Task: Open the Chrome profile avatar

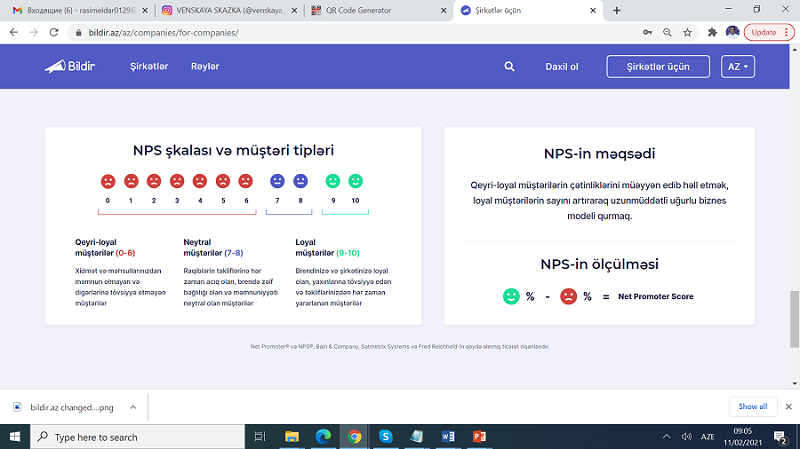Action: click(732, 32)
